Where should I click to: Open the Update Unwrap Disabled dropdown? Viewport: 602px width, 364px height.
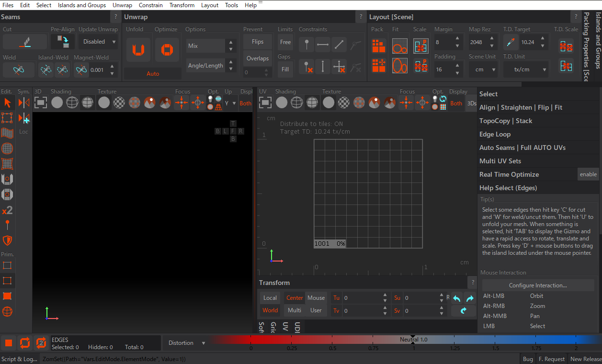click(x=98, y=41)
